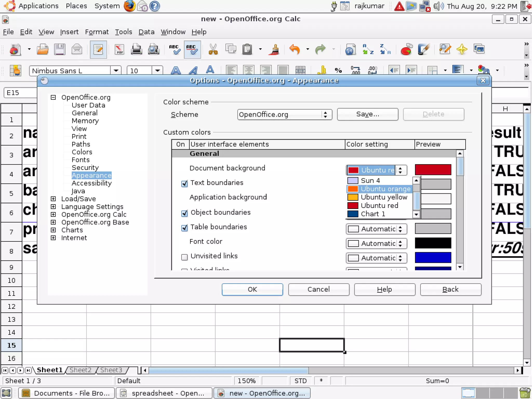This screenshot has height=399, width=532.
Task: Click the Print file directly icon
Action: pos(136,49)
